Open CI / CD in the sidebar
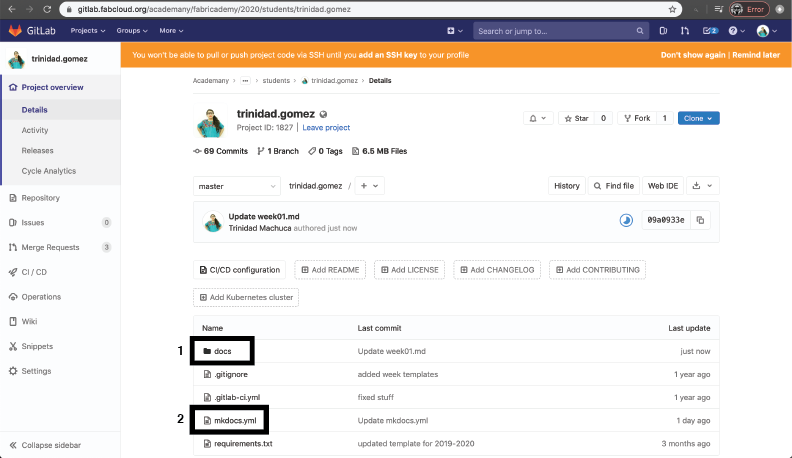This screenshot has height=458, width=792. [x=34, y=272]
